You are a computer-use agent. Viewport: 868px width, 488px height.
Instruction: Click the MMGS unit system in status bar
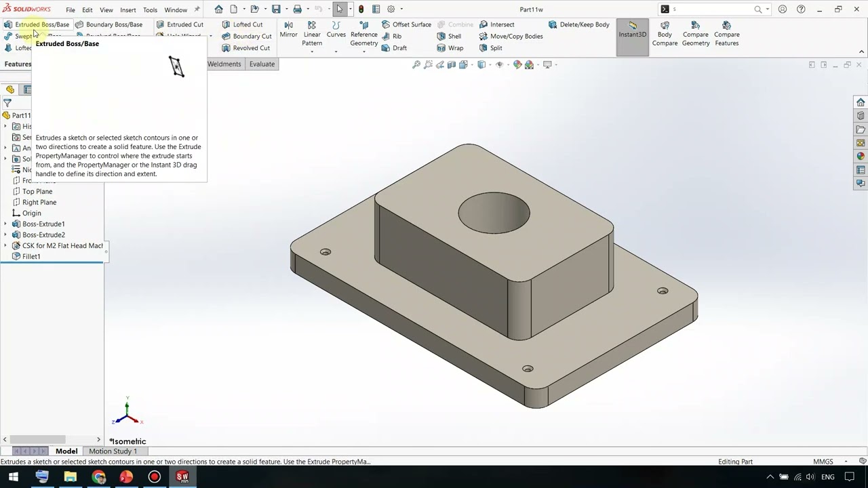(x=823, y=462)
